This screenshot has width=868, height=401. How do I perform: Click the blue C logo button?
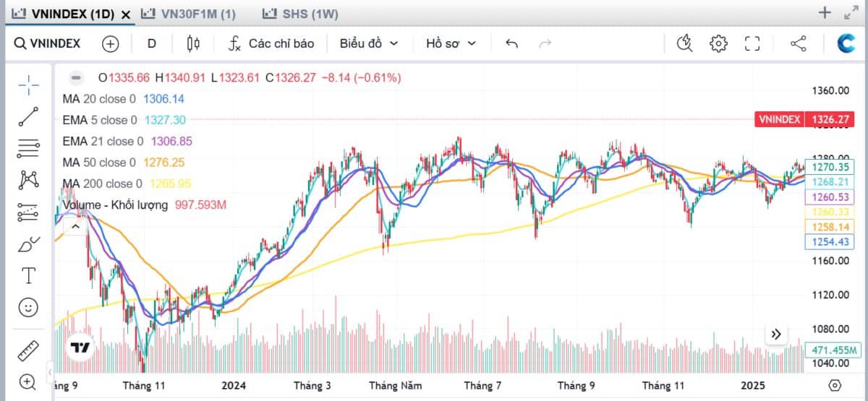click(846, 43)
